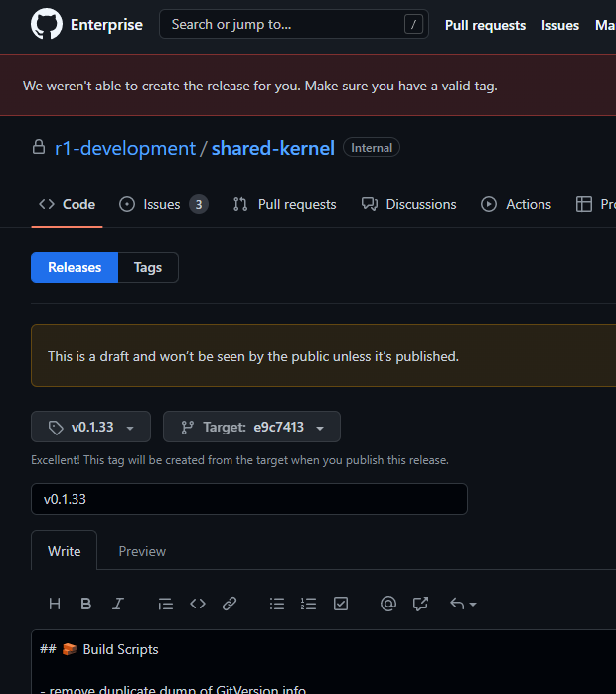
Task: Click the Internal visibility label
Action: point(372,148)
